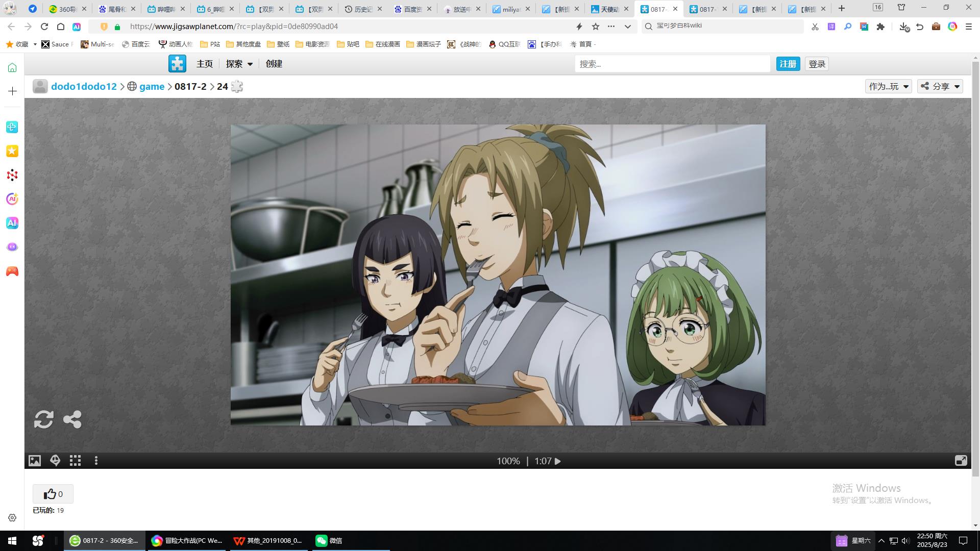
Task: Show the puzzle image preview icon
Action: pos(35,461)
